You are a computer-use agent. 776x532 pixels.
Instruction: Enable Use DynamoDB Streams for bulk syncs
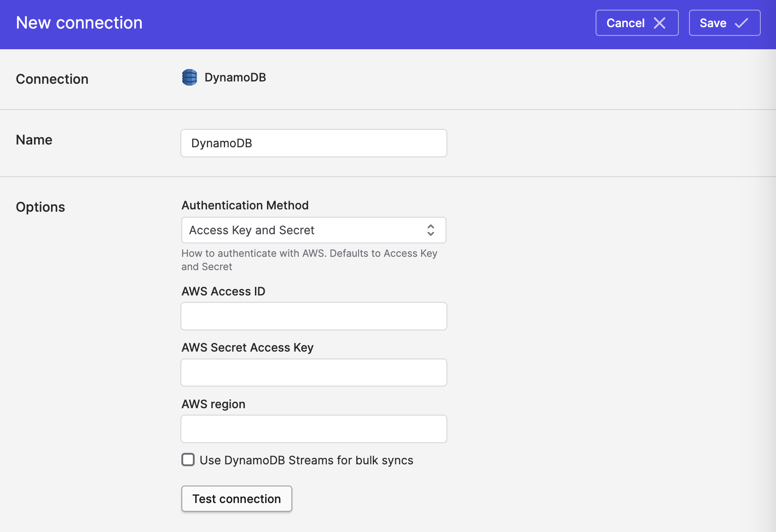188,460
